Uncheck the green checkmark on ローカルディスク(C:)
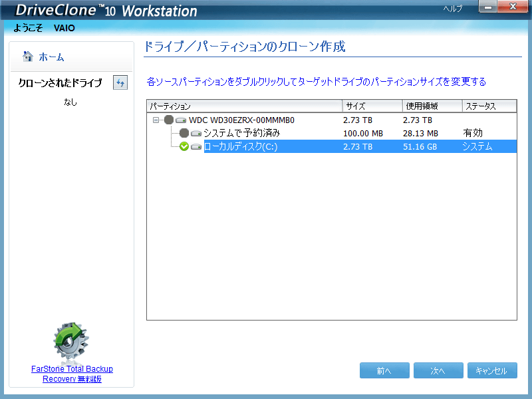 point(184,146)
